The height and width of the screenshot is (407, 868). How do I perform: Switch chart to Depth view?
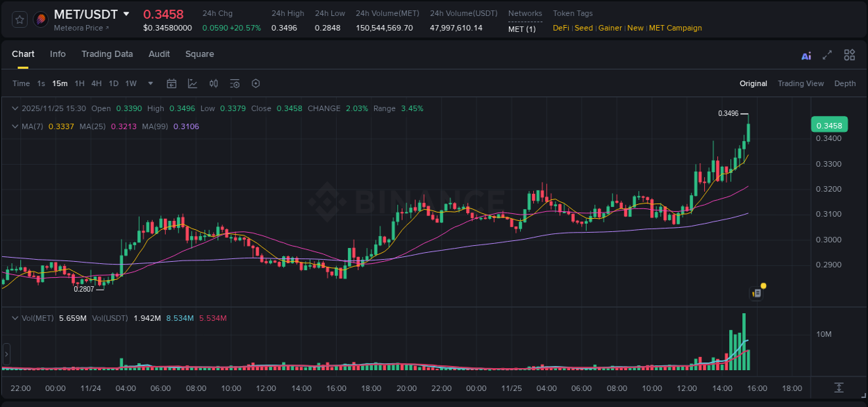(x=845, y=83)
